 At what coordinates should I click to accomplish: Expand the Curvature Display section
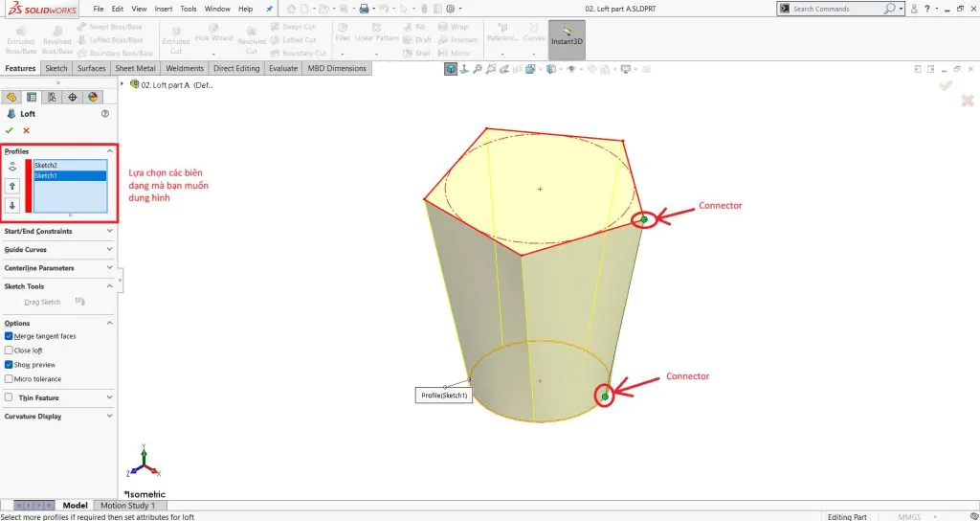coord(110,416)
